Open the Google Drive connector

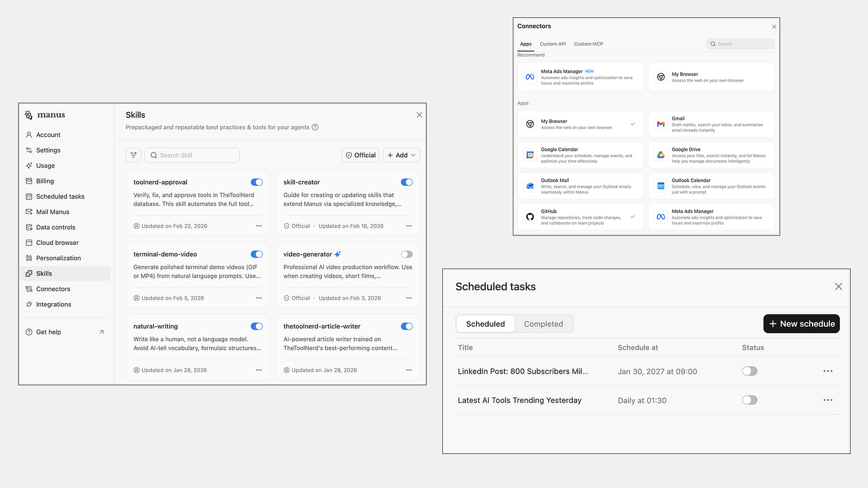point(711,155)
